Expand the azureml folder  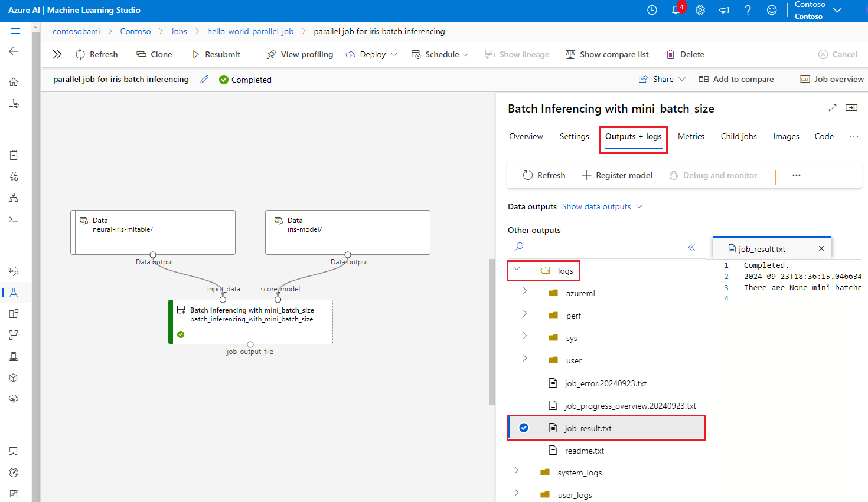[524, 291]
